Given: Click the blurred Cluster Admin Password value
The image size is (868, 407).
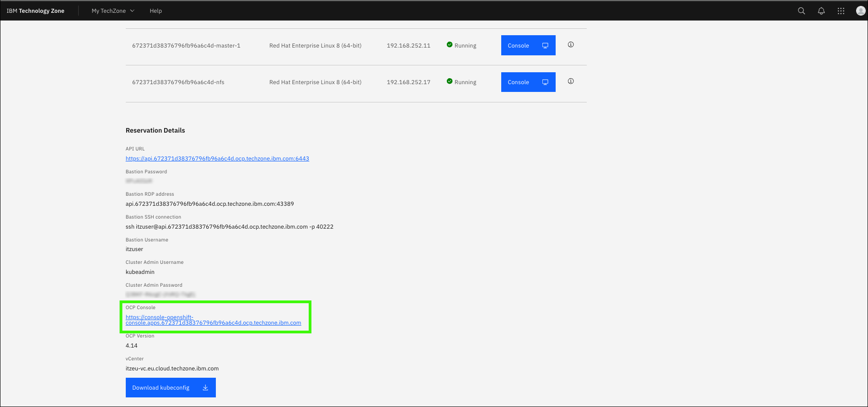Looking at the screenshot, I should coord(161,295).
